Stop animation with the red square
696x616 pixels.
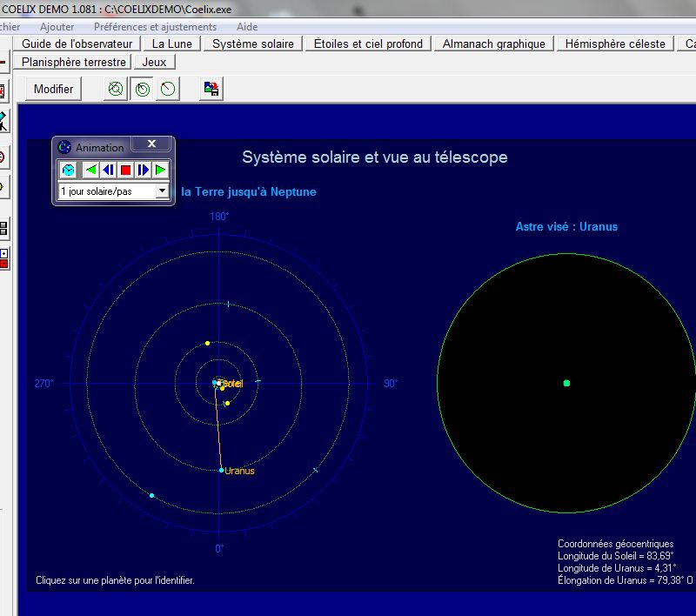(x=125, y=170)
